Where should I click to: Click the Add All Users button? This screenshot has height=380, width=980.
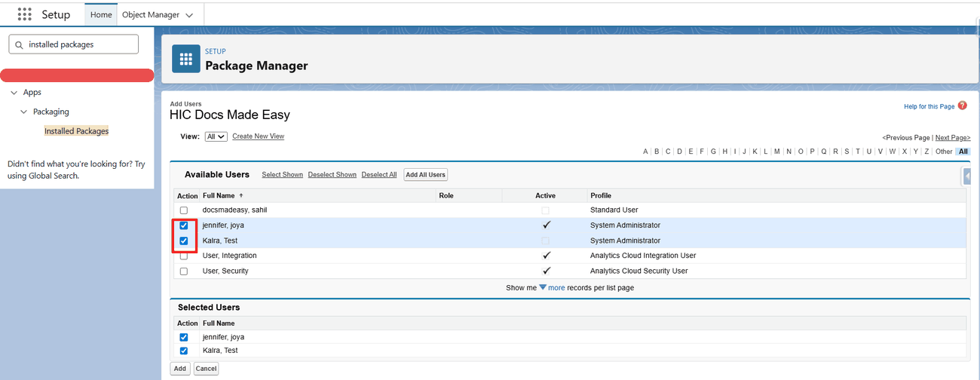pos(426,175)
